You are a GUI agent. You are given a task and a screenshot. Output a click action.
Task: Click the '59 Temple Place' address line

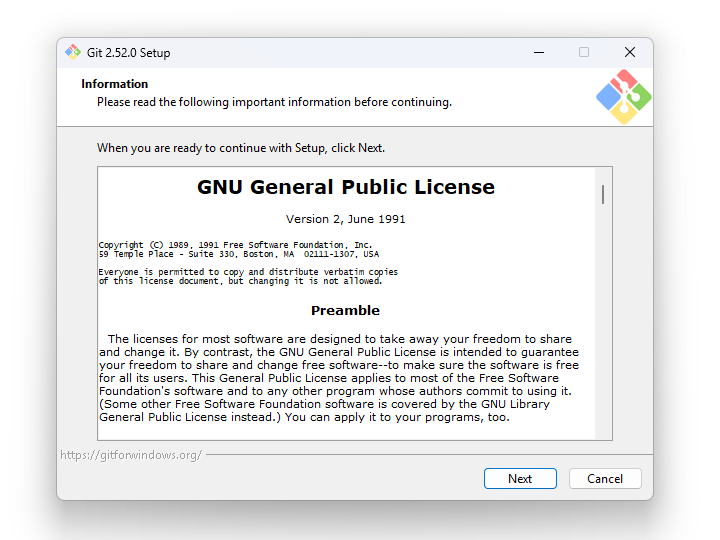(x=239, y=254)
